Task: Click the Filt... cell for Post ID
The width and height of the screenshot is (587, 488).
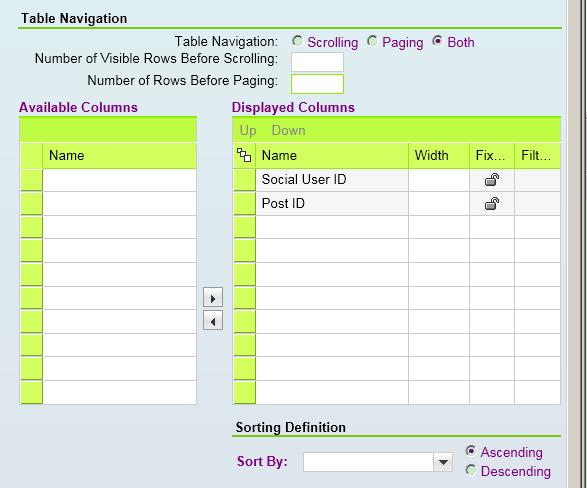Action: coord(538,204)
